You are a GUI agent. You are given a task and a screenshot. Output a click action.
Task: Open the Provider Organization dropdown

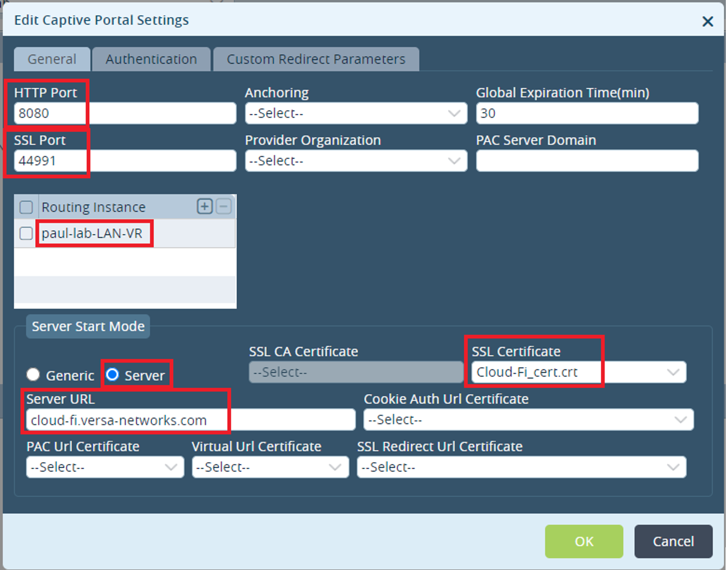click(454, 161)
